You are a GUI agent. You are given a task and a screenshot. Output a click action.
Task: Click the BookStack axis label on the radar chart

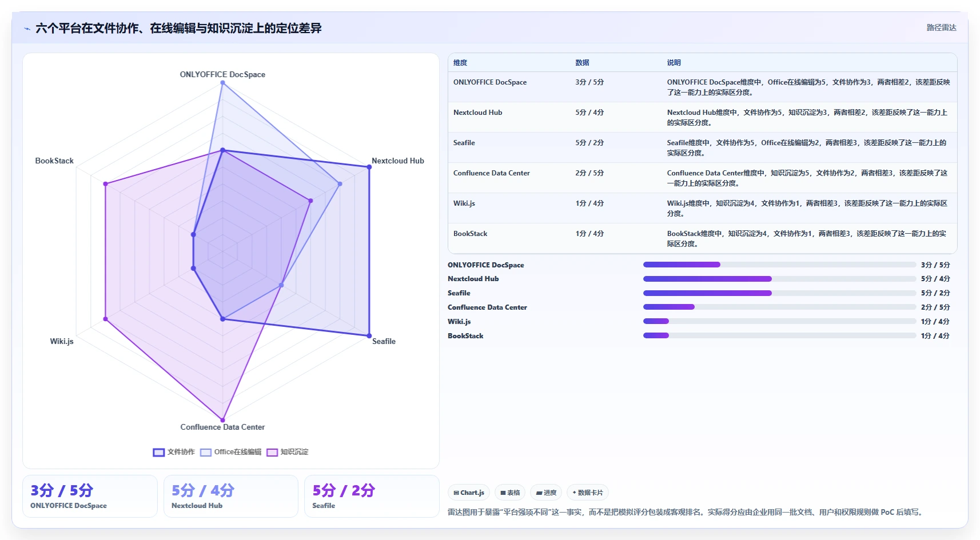(x=54, y=161)
